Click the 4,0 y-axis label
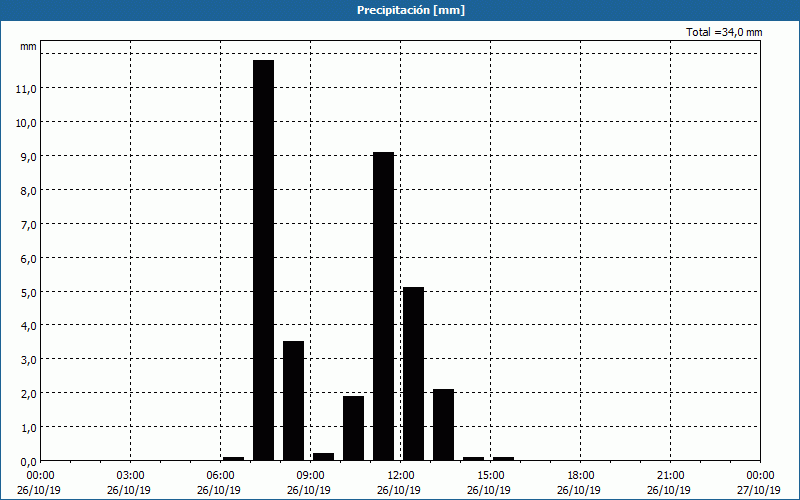Viewport: 800px width, 500px height. coord(28,326)
